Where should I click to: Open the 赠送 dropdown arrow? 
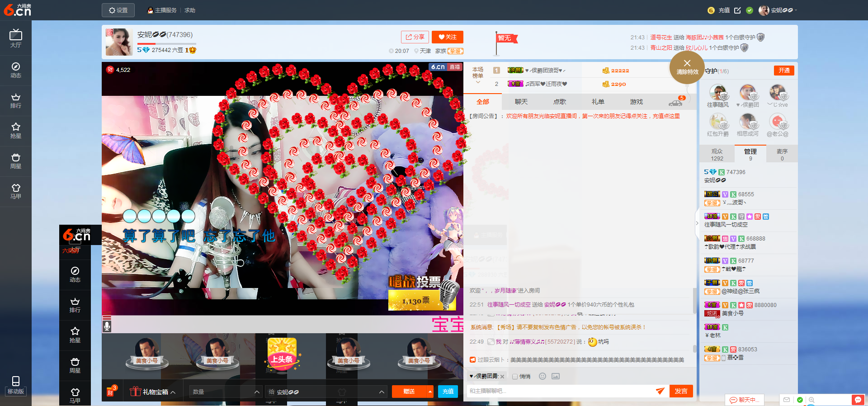pos(430,392)
